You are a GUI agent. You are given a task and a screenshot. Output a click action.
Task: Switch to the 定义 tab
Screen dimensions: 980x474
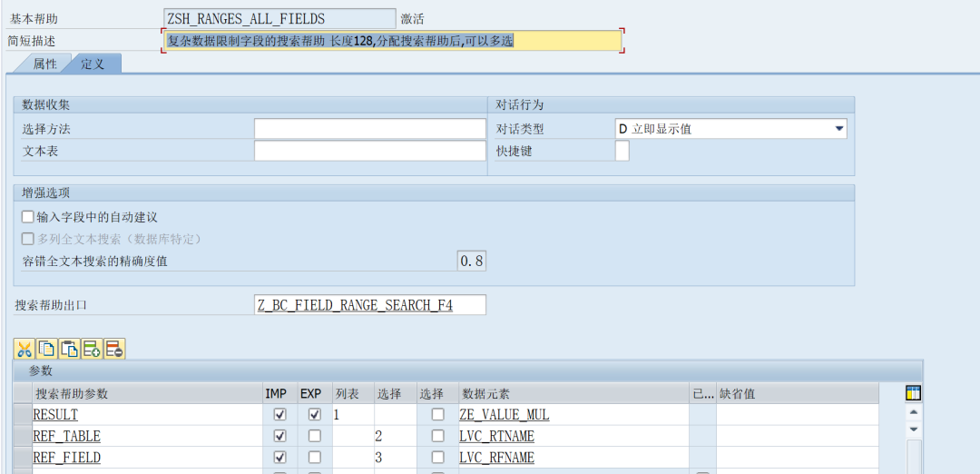click(93, 64)
